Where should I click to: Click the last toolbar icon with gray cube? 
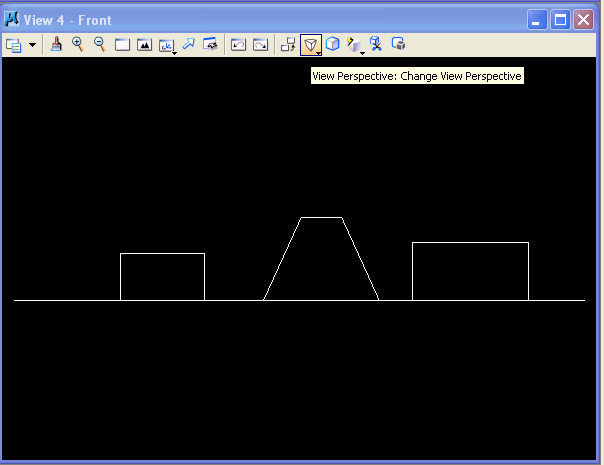point(398,44)
